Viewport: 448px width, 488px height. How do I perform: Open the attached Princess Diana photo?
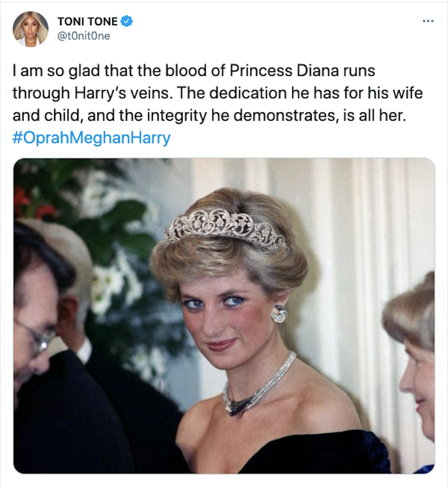click(224, 323)
